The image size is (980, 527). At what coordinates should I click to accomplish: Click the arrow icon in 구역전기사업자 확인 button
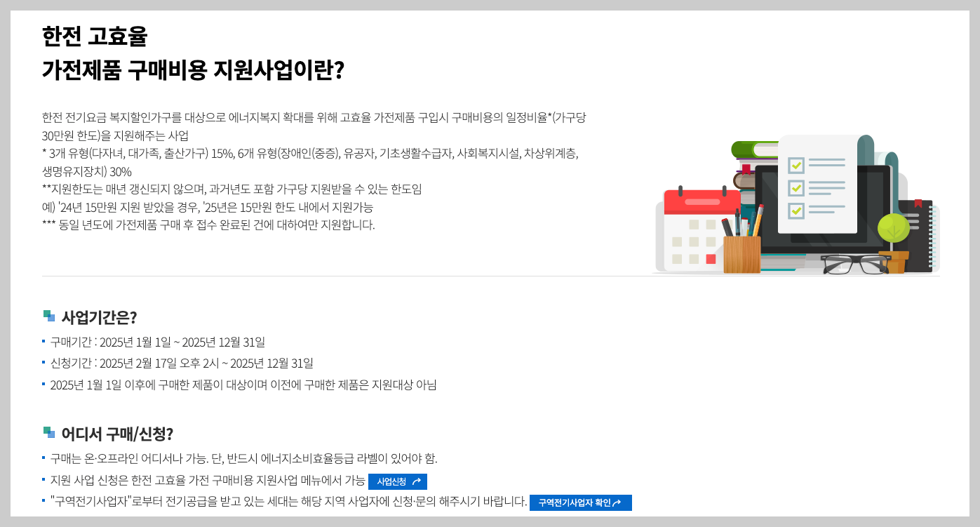pos(617,502)
